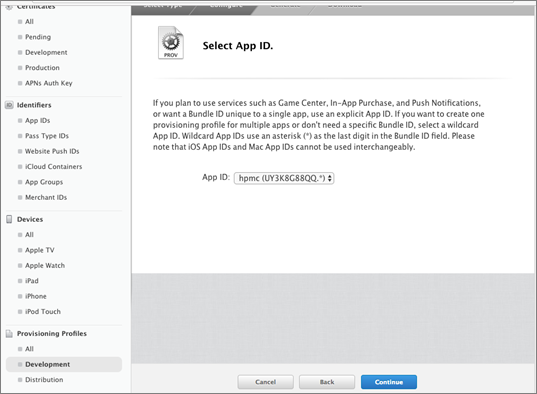Click the Devices section phone icon

9,219
